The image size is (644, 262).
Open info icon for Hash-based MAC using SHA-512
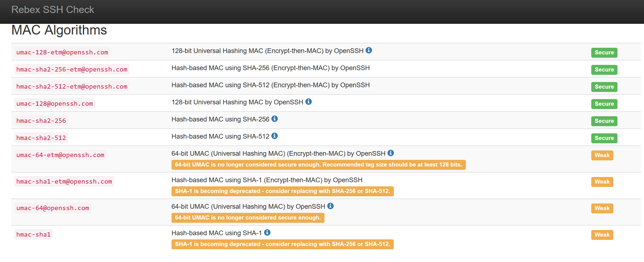pos(275,136)
